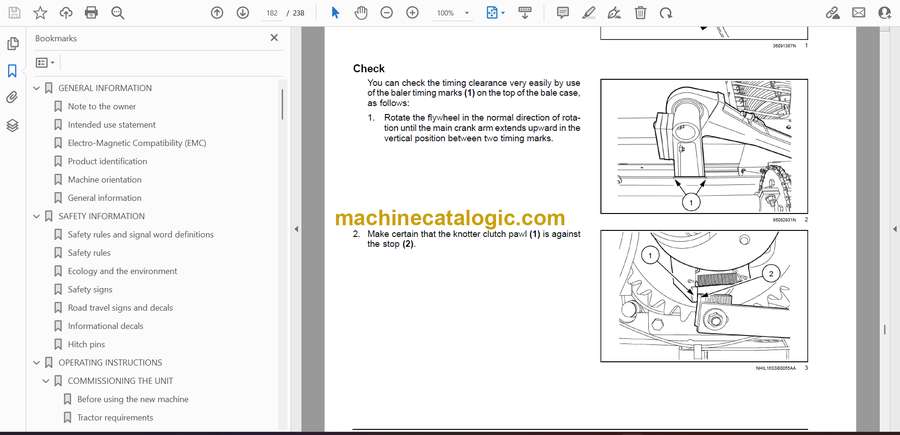
Task: Open the Attachments panel paperclip icon
Action: tap(12, 98)
